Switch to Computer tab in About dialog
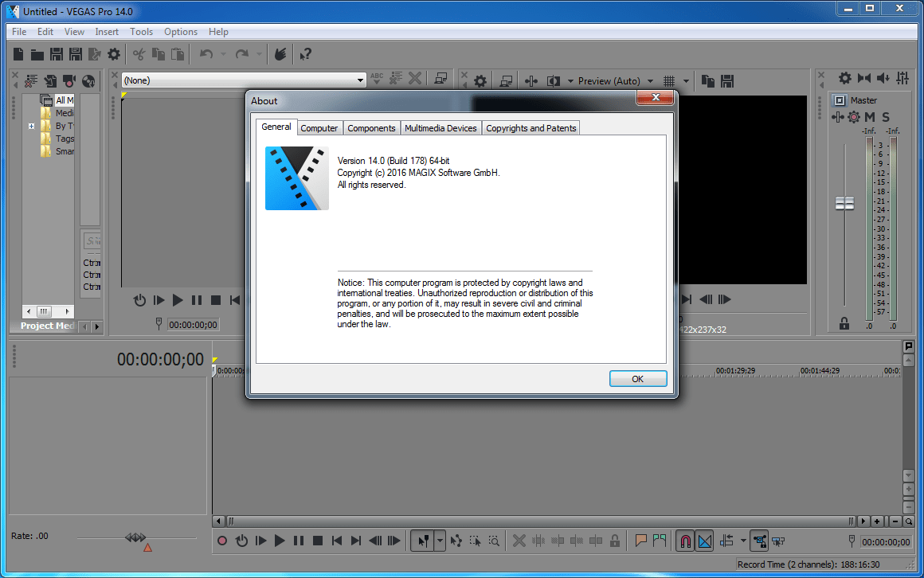Viewport: 924px width, 578px height. [x=319, y=128]
